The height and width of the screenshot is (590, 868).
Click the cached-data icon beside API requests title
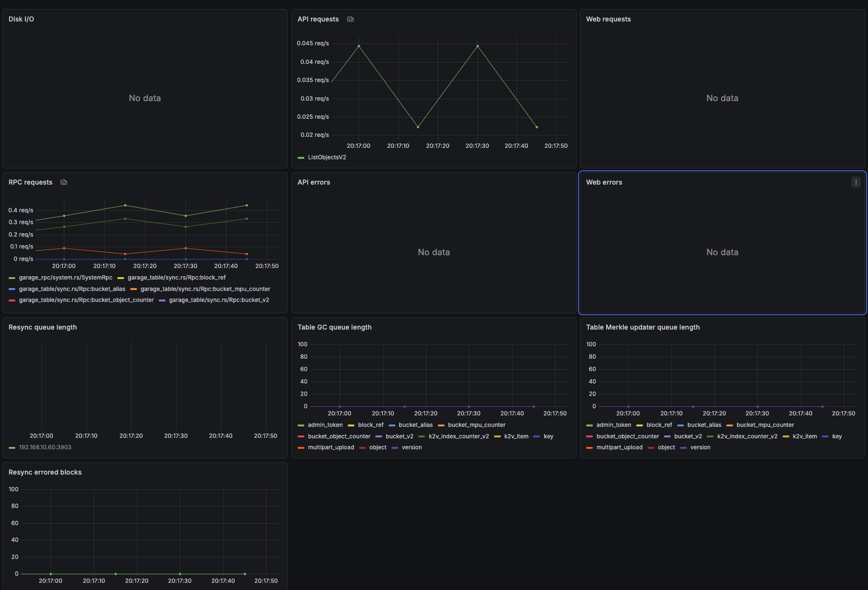coord(351,19)
